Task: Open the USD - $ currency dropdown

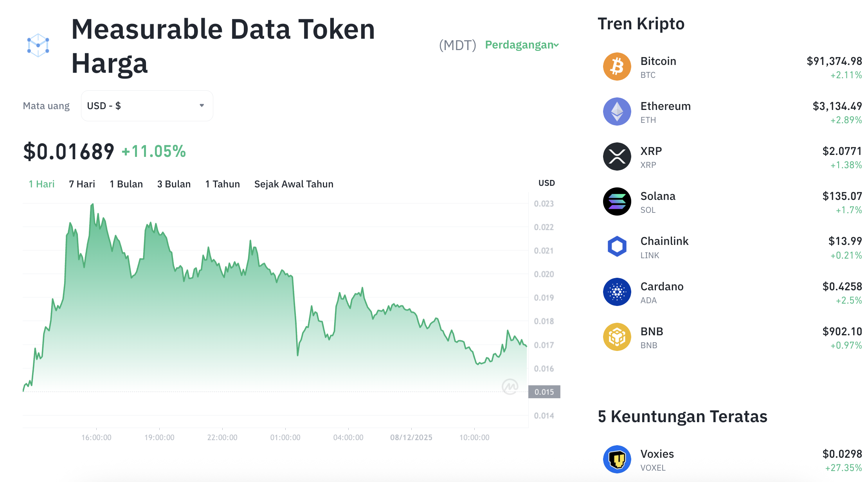Action: [x=147, y=105]
